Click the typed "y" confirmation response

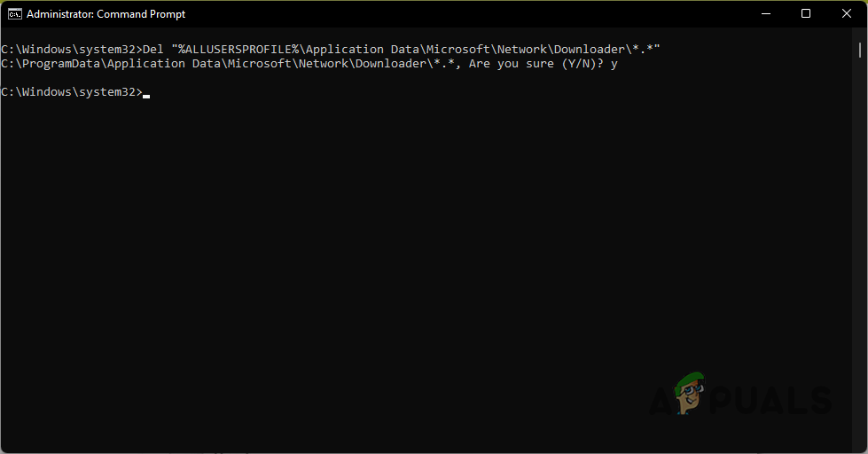[x=614, y=64]
